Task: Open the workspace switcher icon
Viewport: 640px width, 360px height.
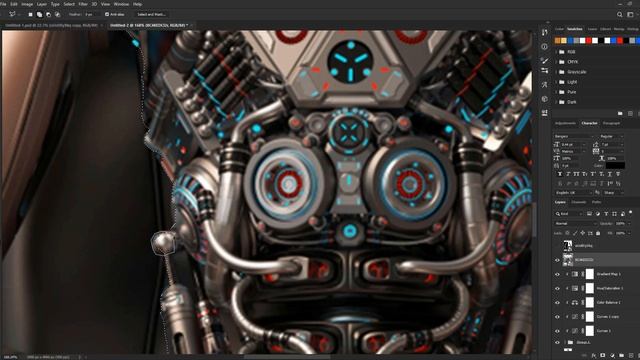Action: point(631,15)
